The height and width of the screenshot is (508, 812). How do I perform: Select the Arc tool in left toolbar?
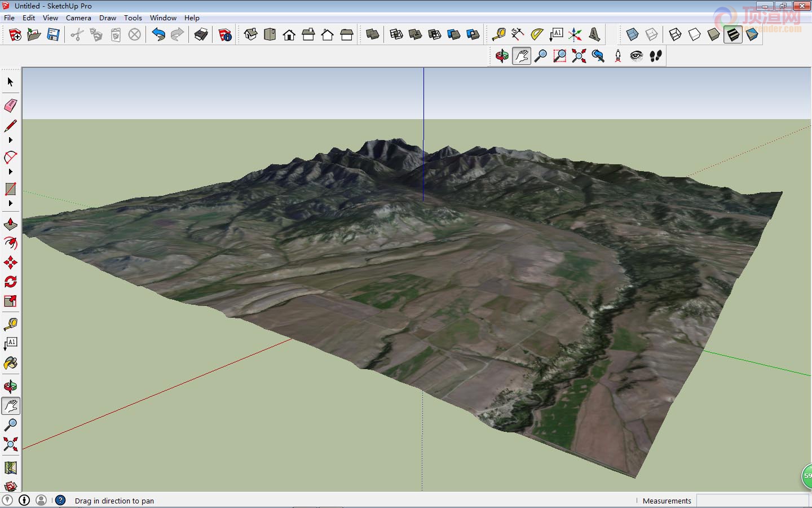10,157
